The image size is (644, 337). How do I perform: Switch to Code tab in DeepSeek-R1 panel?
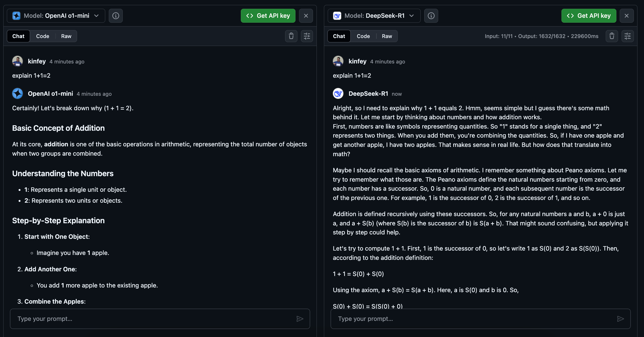(363, 36)
